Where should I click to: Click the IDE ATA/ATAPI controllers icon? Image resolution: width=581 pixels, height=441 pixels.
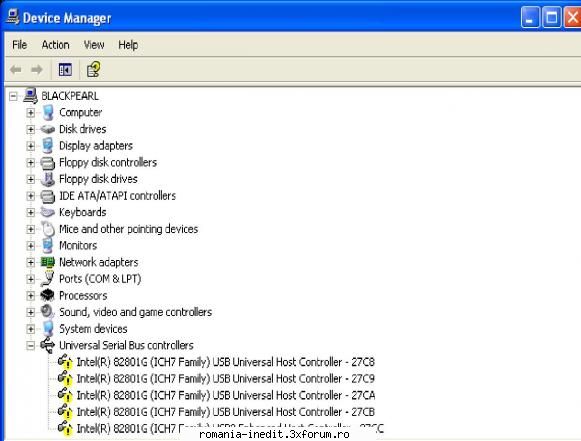click(47, 196)
